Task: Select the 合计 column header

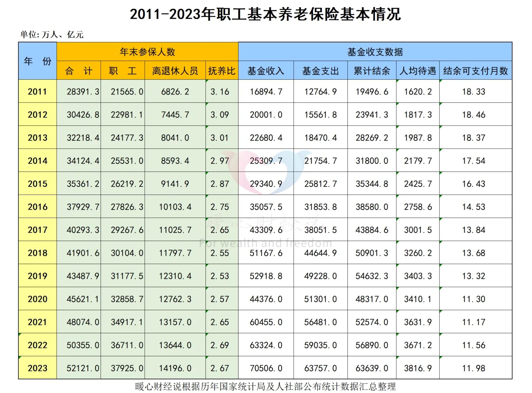Action: pyautogui.click(x=79, y=71)
